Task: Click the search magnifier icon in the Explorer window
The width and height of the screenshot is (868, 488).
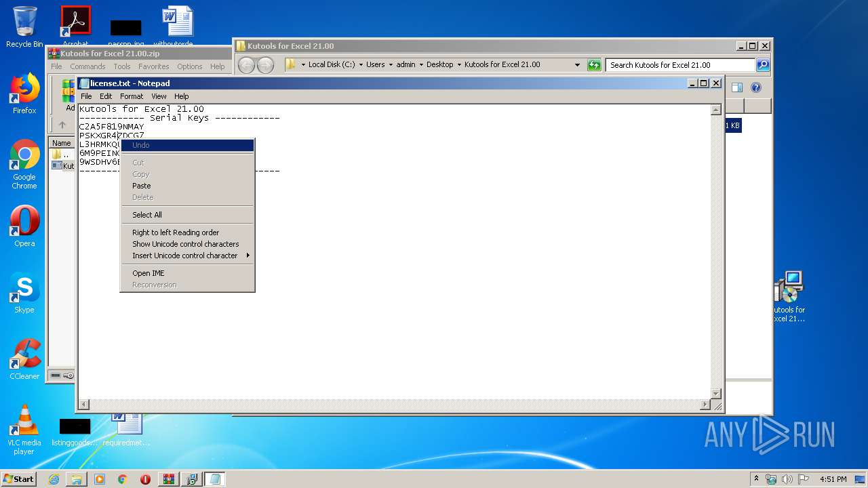Action: [x=763, y=65]
